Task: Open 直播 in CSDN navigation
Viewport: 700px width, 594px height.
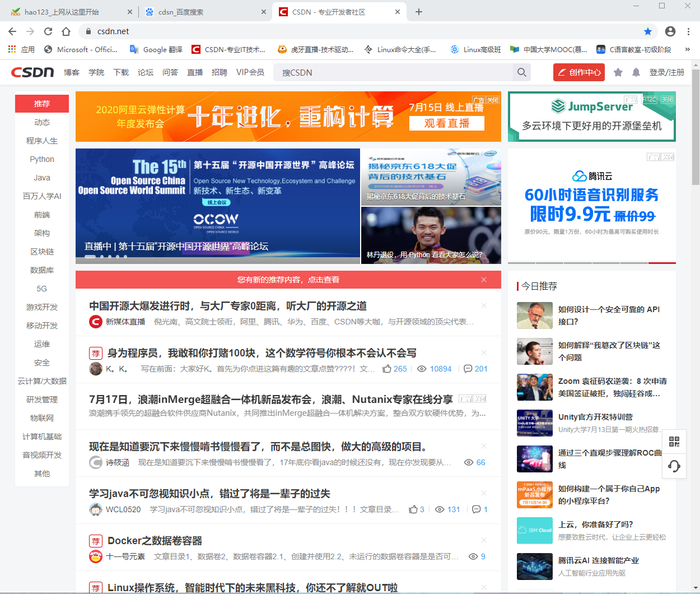Action: (x=195, y=72)
